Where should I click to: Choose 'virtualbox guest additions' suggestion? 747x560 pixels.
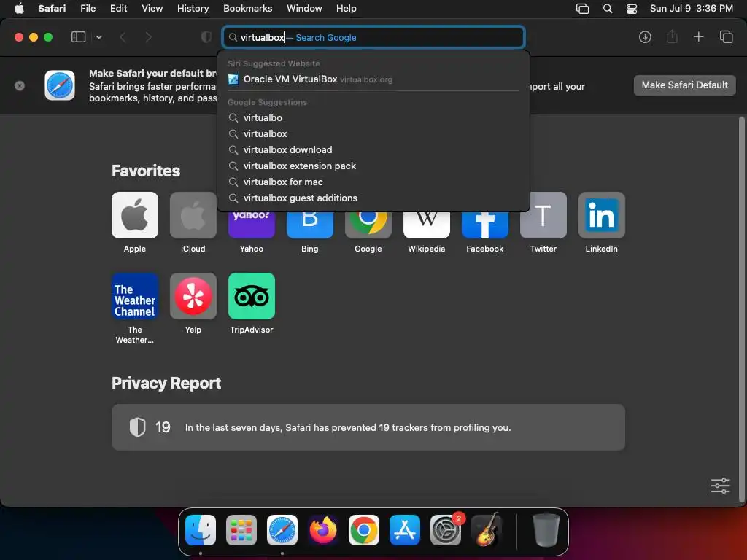(x=373, y=198)
